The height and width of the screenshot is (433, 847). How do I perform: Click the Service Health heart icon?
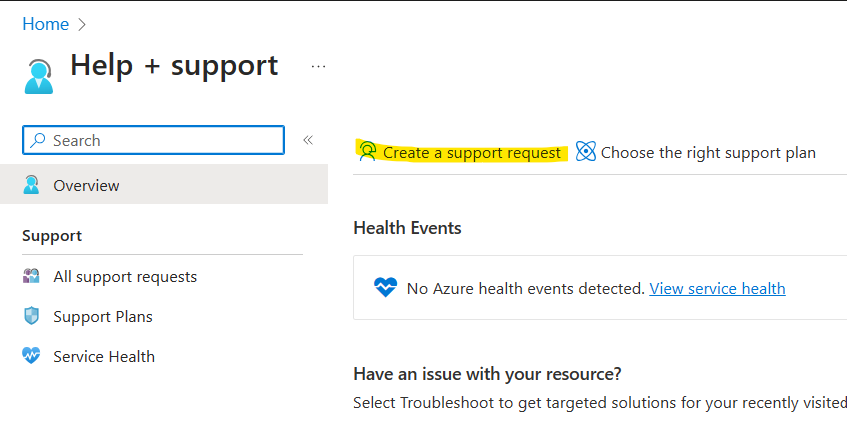(31, 356)
